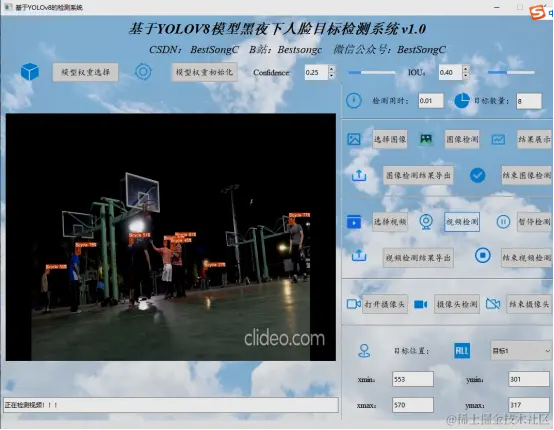Click the crossed-out camera icon
This screenshot has width=554, height=430.
click(493, 304)
